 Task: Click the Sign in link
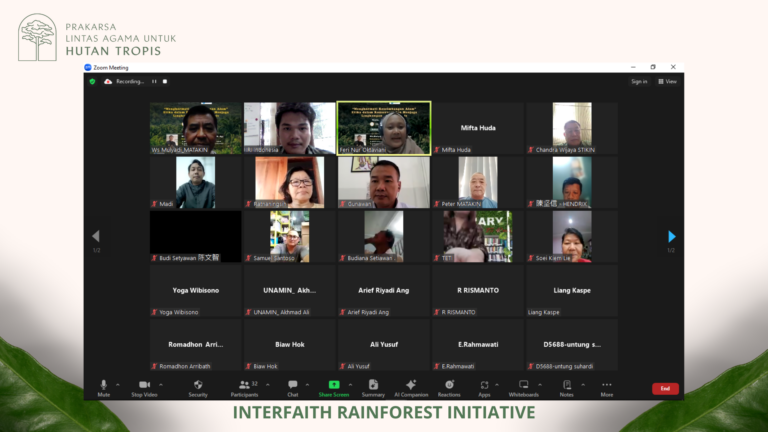pos(639,81)
